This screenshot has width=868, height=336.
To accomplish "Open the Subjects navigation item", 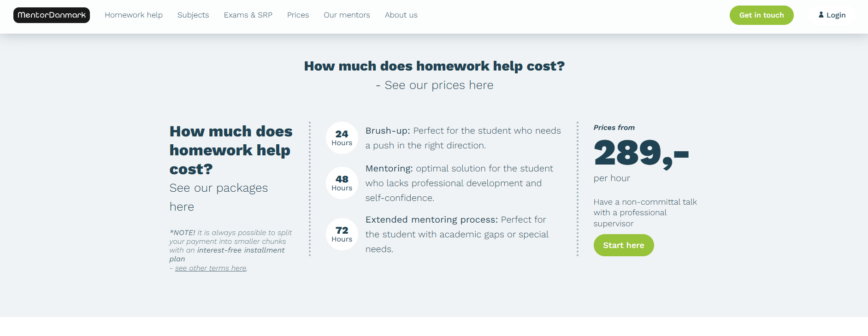I will (193, 15).
